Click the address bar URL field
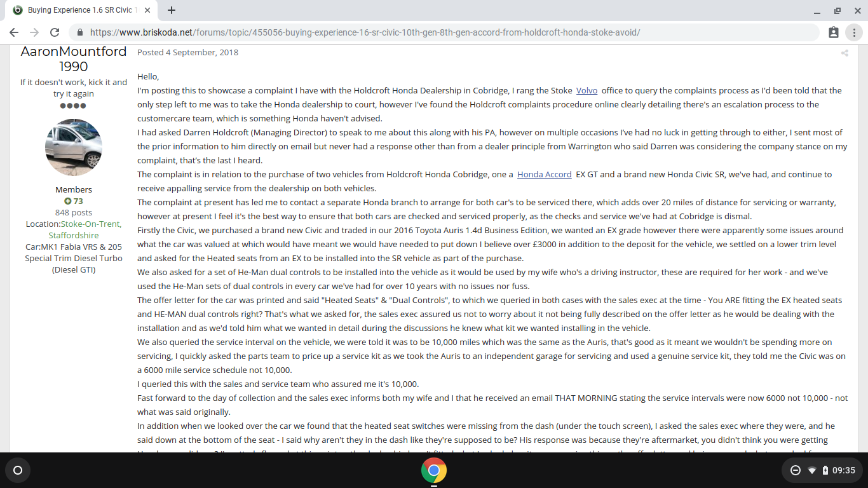 tap(445, 32)
